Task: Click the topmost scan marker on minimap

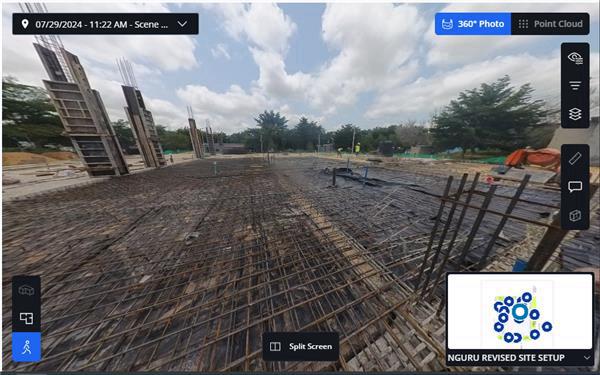Action: tap(527, 297)
